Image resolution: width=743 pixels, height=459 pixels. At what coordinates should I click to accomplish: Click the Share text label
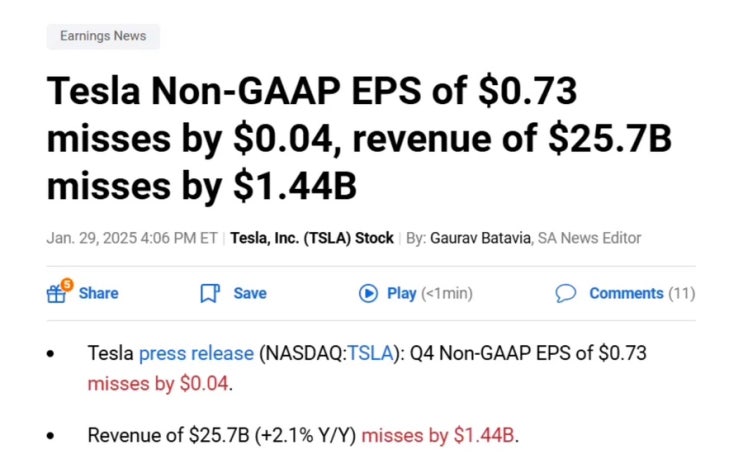tap(98, 293)
